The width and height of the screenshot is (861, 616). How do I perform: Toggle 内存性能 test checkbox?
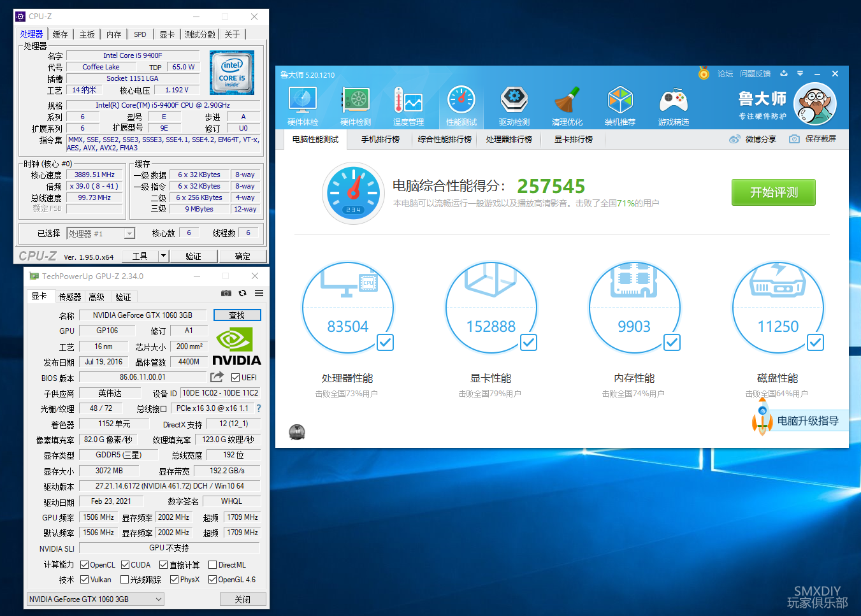point(672,342)
